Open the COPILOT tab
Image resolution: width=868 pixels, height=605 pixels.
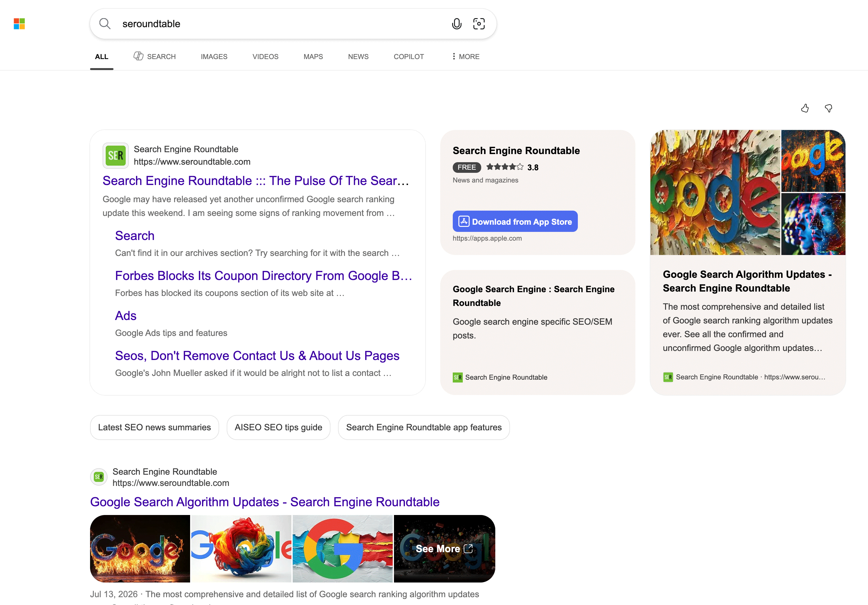click(409, 57)
